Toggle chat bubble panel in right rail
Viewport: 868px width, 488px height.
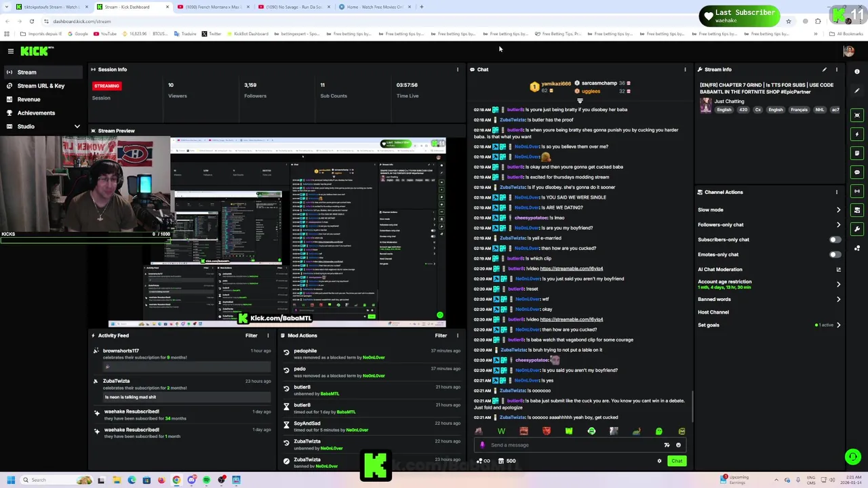click(x=857, y=172)
